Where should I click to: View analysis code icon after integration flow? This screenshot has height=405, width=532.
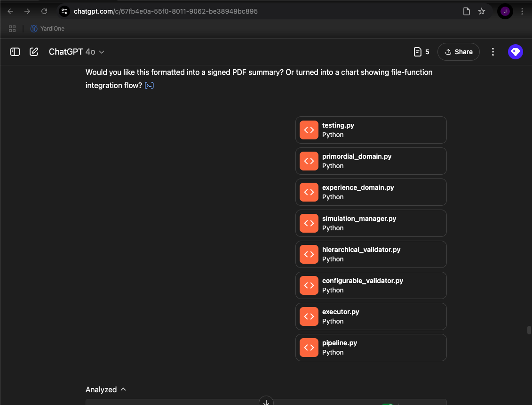pos(149,86)
